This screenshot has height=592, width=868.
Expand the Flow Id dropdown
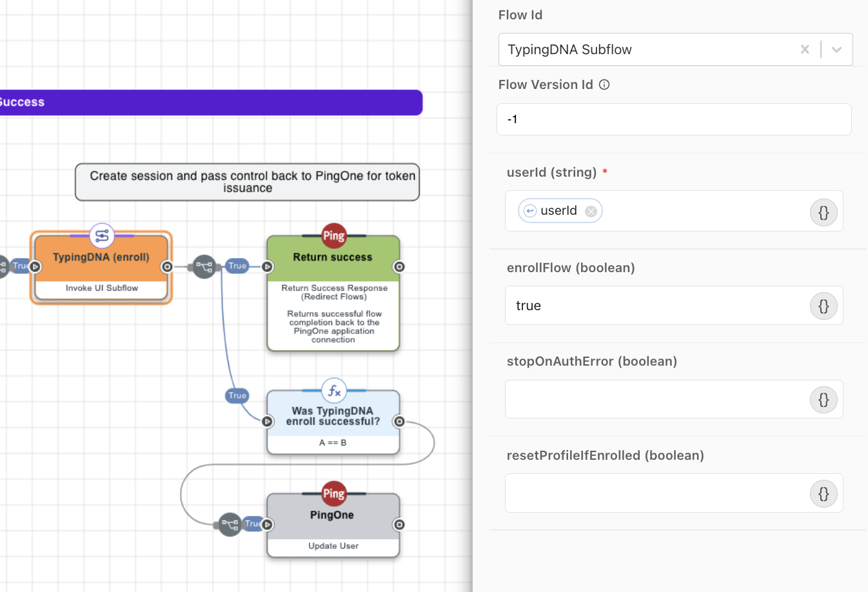pos(836,49)
